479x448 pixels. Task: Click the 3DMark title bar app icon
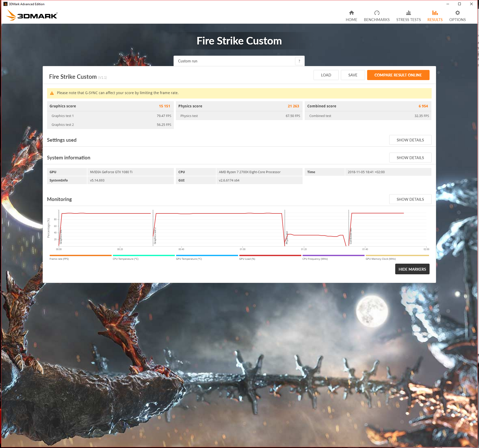(5, 4)
